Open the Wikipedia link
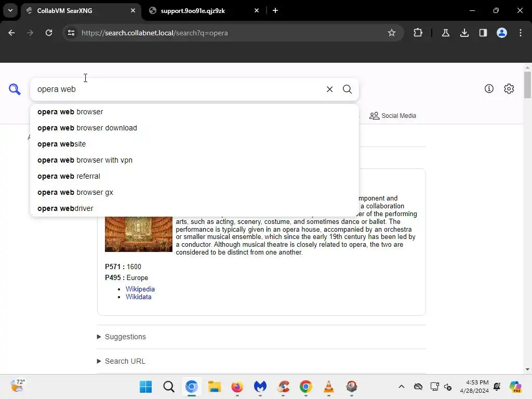This screenshot has height=399, width=532. [x=140, y=289]
